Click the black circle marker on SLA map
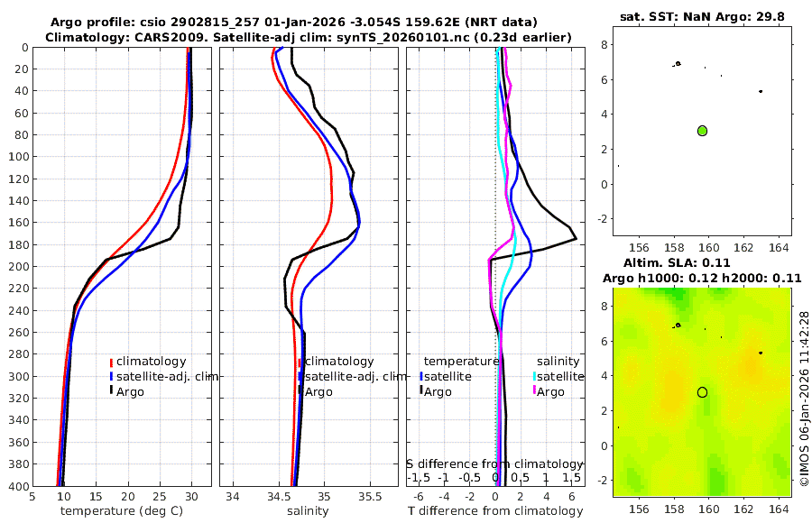This screenshot has width=812, height=523. 702,392
